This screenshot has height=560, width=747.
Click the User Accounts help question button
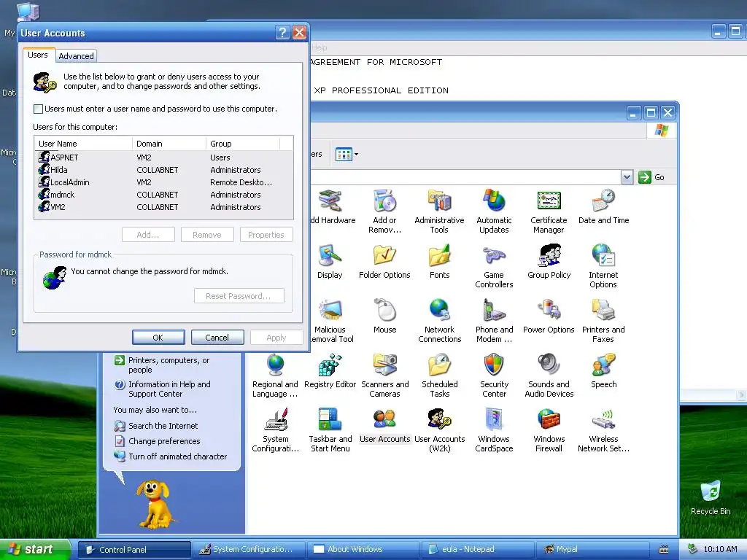[282, 32]
